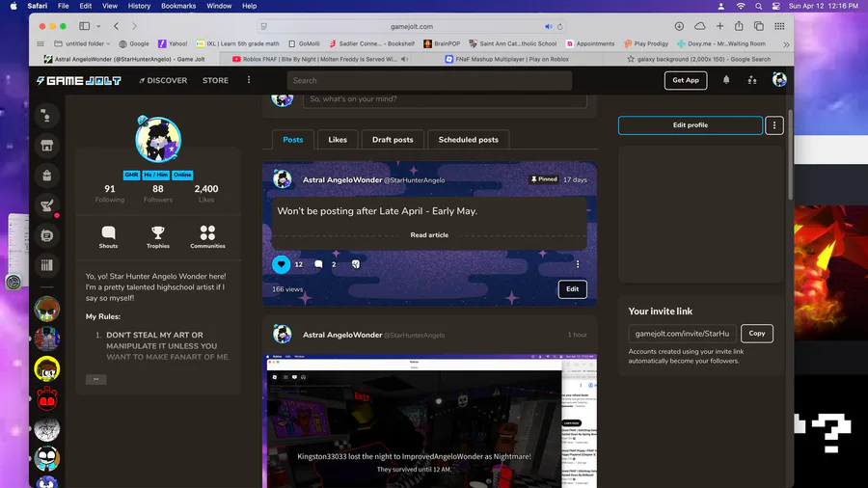Copy the invite link
Screen dimensions: 868x488
pyautogui.click(x=757, y=334)
